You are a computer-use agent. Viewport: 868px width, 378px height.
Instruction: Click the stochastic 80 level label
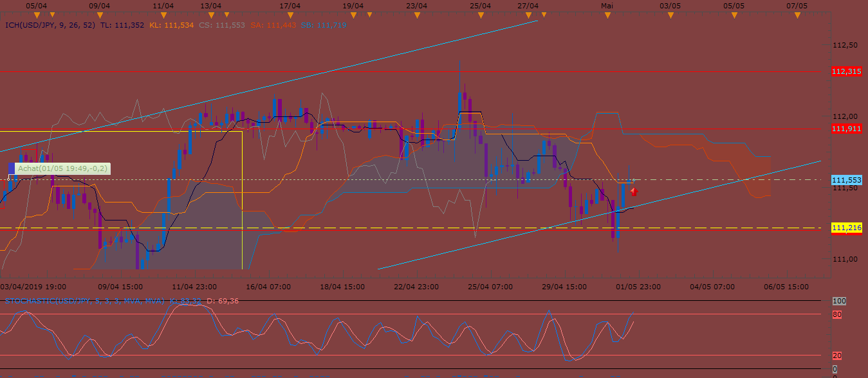(837, 314)
